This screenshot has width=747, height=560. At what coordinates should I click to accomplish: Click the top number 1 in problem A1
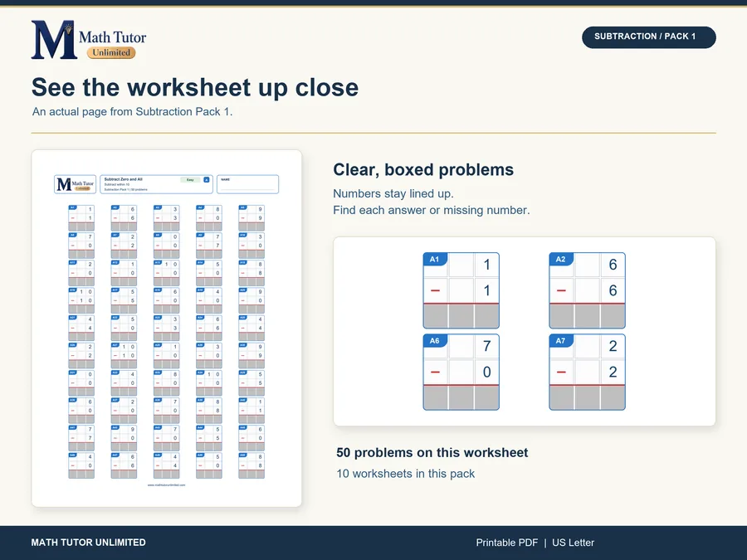click(486, 265)
